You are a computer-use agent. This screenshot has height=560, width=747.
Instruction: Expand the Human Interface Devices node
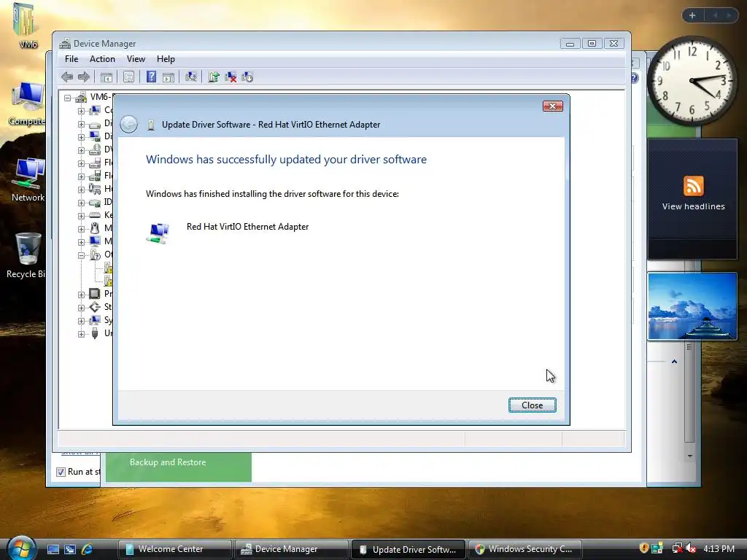pyautogui.click(x=81, y=190)
